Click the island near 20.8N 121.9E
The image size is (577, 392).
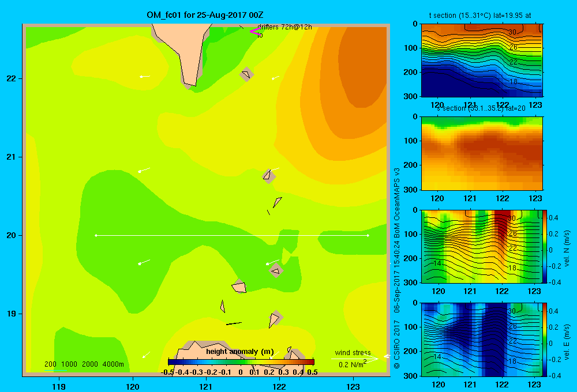tap(269, 176)
